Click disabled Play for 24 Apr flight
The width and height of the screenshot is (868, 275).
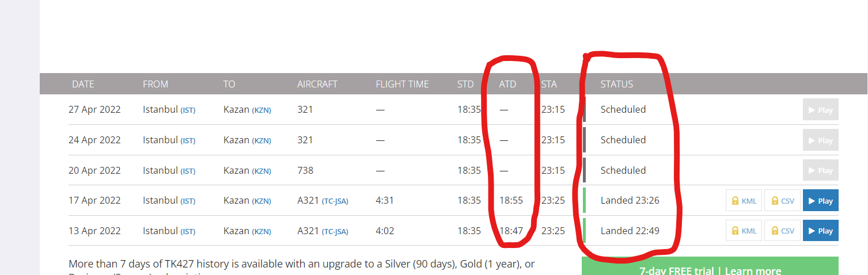coord(820,140)
